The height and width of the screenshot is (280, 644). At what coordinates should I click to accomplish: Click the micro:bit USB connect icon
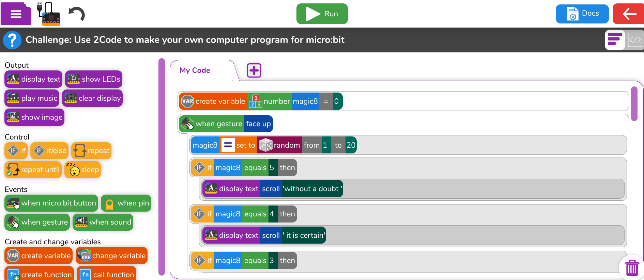click(x=48, y=14)
